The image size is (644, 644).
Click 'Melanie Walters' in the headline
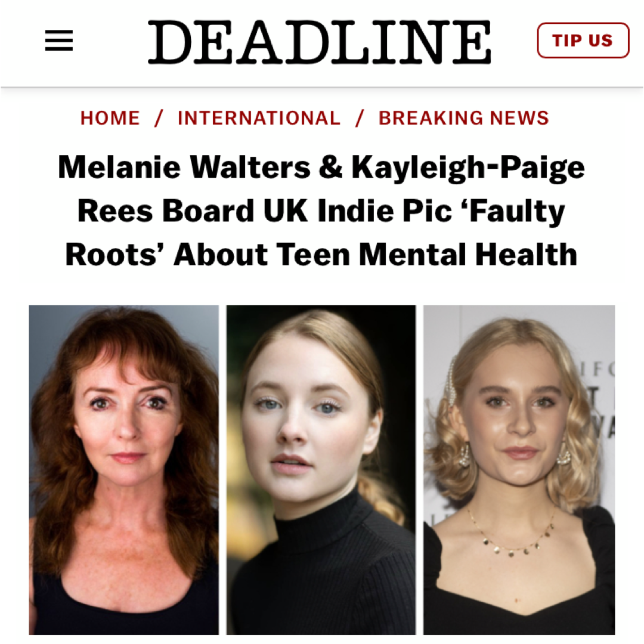[x=184, y=168]
